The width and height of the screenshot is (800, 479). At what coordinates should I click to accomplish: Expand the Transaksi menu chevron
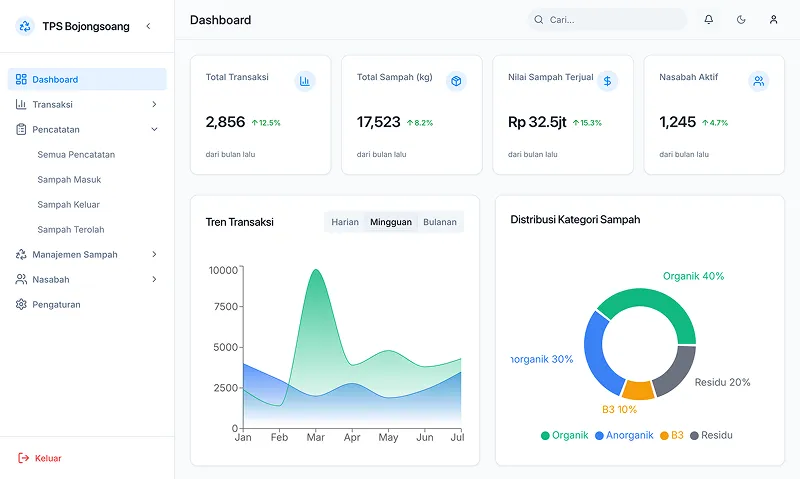pyautogui.click(x=154, y=104)
